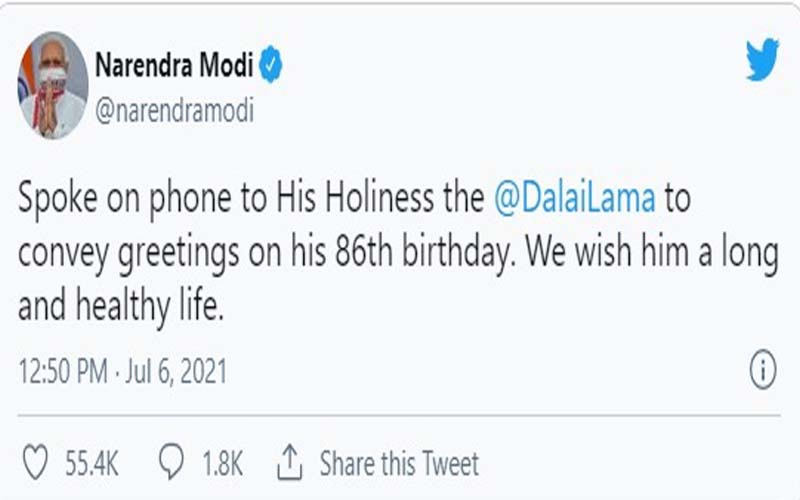Select Share this Tweet
Screen dimensions: 800x500
pos(399,463)
